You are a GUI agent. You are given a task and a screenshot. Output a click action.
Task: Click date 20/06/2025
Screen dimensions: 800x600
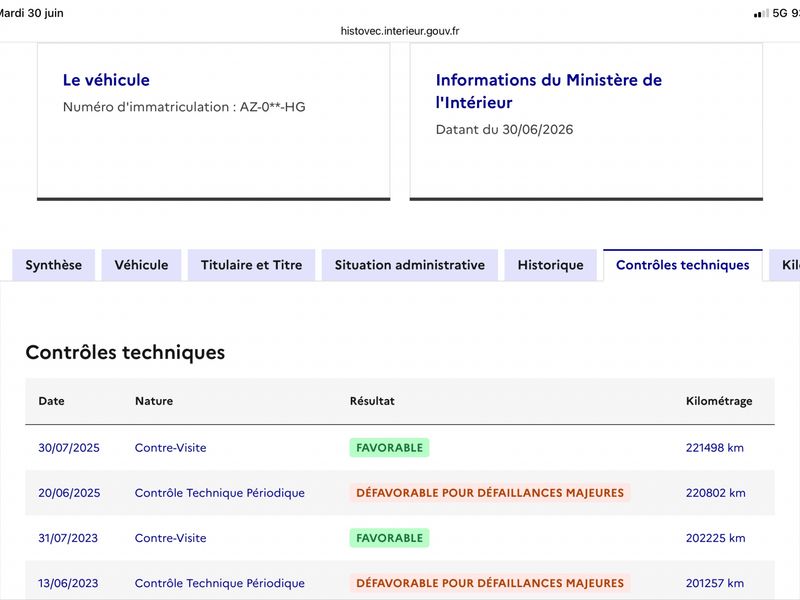point(69,493)
